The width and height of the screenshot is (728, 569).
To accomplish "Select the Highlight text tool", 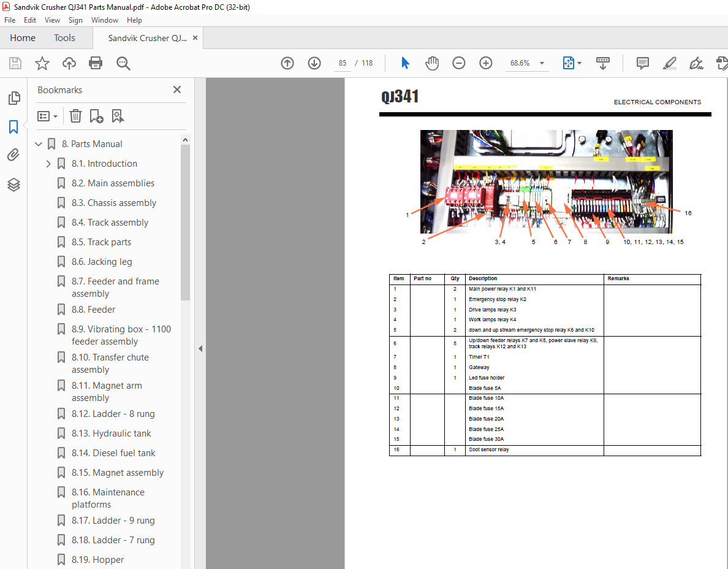I will (670, 63).
